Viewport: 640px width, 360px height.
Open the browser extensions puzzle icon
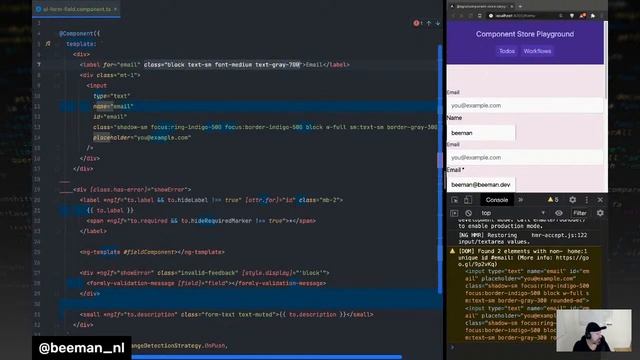[593, 16]
